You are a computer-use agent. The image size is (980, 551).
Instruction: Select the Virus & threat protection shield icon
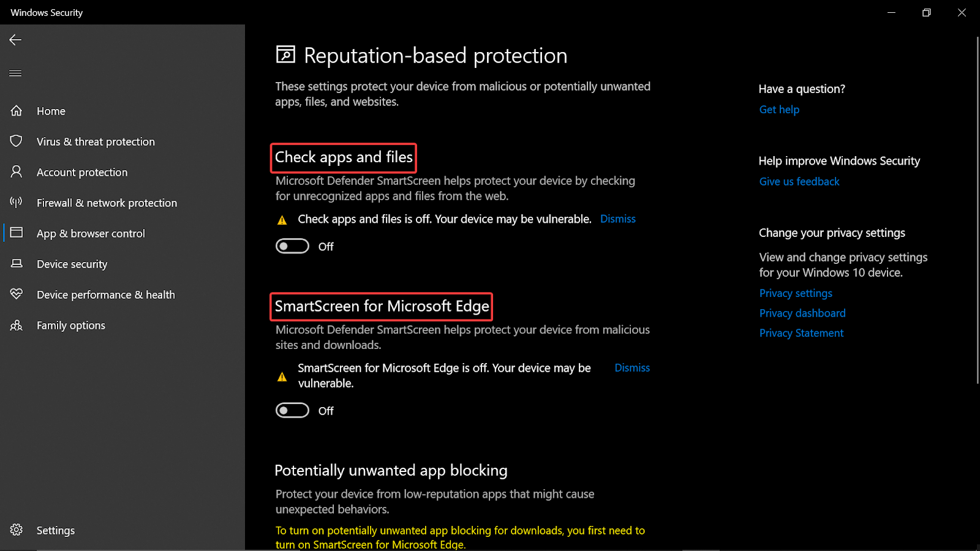[x=16, y=141]
